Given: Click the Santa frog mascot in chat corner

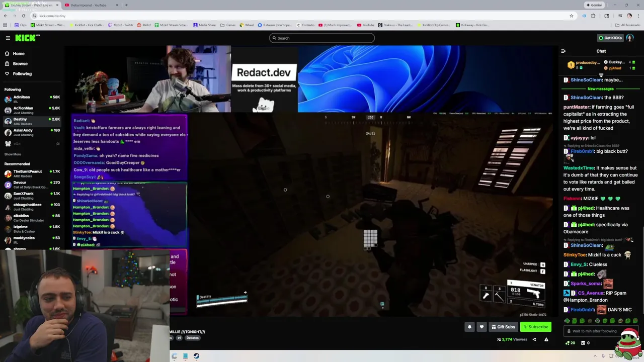Looking at the screenshot, I should 628,344.
